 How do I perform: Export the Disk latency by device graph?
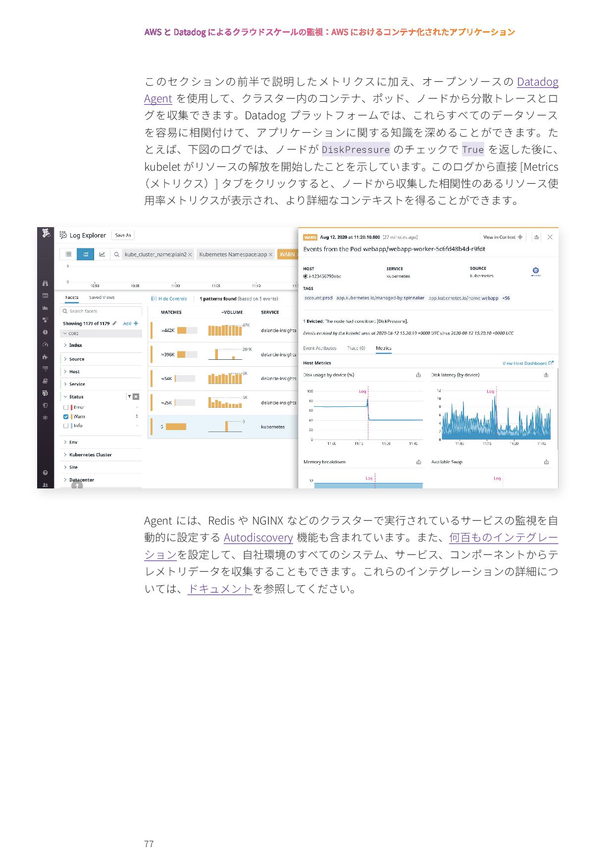546,375
